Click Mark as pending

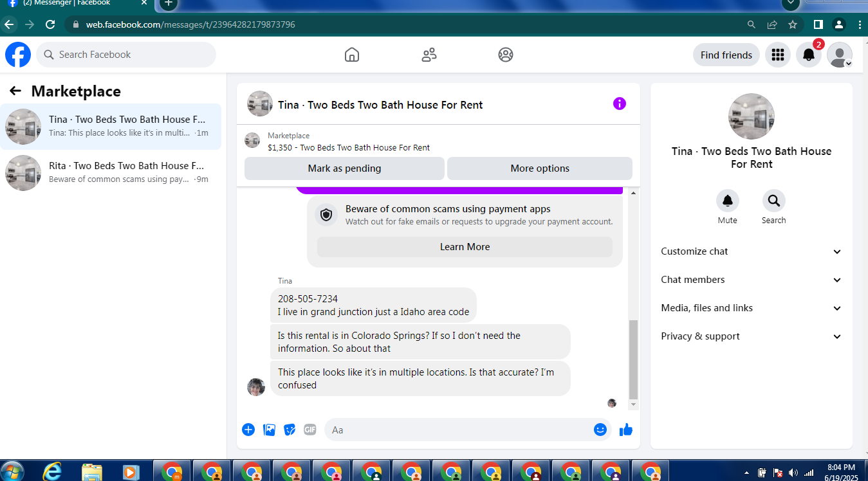[x=344, y=168]
